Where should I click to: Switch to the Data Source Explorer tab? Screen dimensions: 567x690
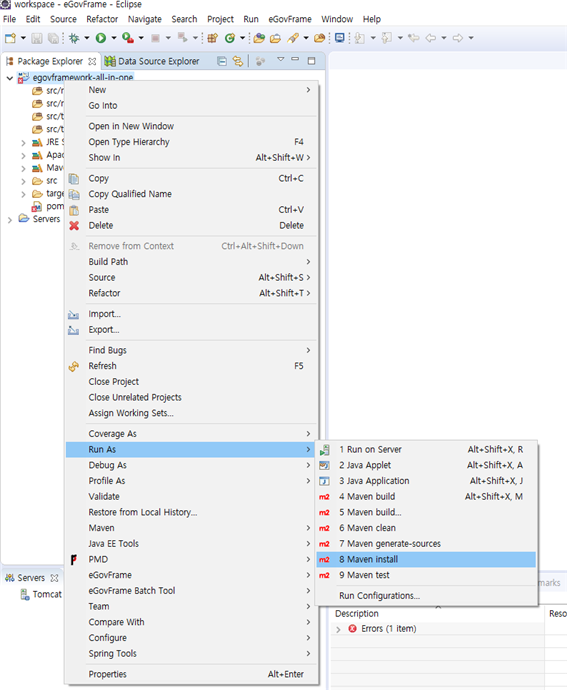[x=152, y=61]
